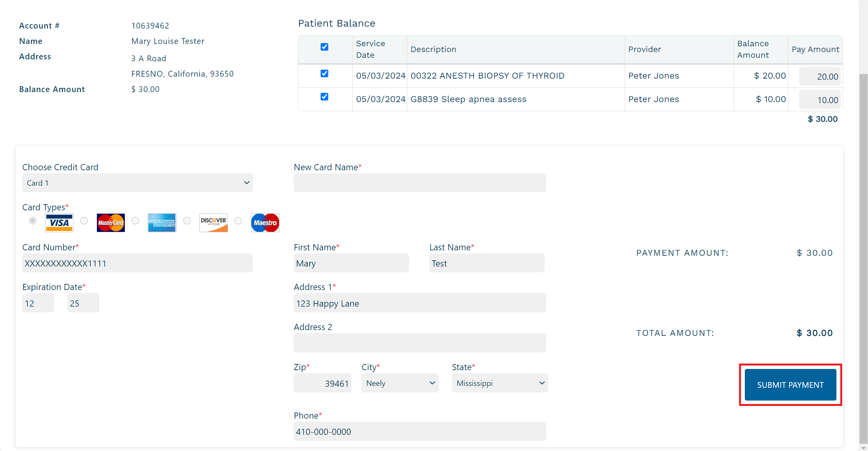Click the Pay Amount field showing 20.00
Image resolution: width=868 pixels, height=451 pixels.
click(820, 77)
